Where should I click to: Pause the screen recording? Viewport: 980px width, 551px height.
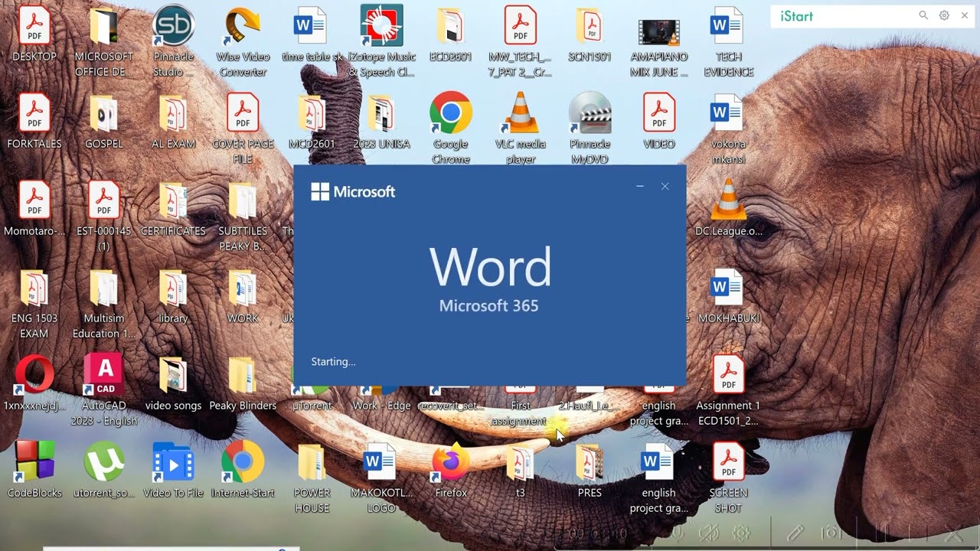point(882,533)
